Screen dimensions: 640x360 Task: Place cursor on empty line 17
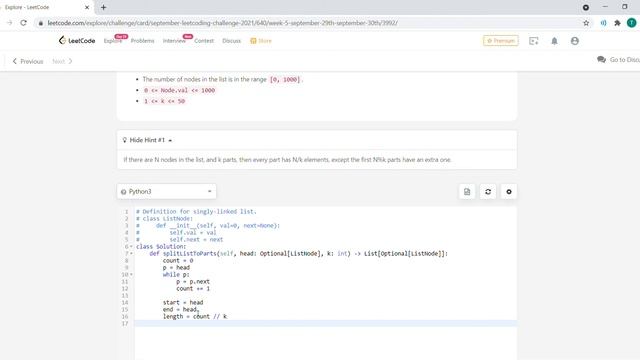click(x=325, y=323)
